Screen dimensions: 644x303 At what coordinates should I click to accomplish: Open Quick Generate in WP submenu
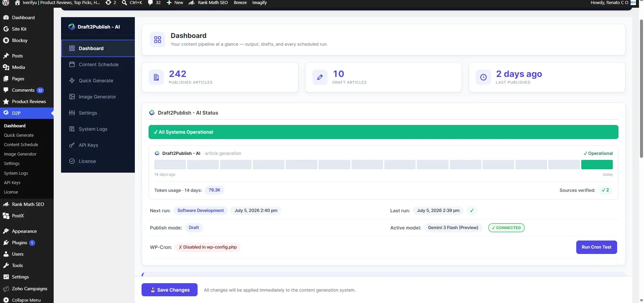point(19,135)
